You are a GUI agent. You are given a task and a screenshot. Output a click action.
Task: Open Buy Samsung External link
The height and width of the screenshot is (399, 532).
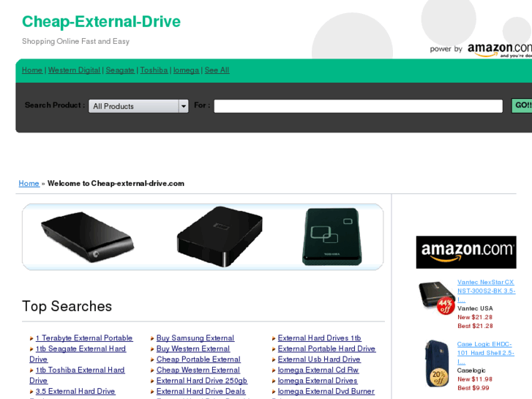click(x=195, y=338)
